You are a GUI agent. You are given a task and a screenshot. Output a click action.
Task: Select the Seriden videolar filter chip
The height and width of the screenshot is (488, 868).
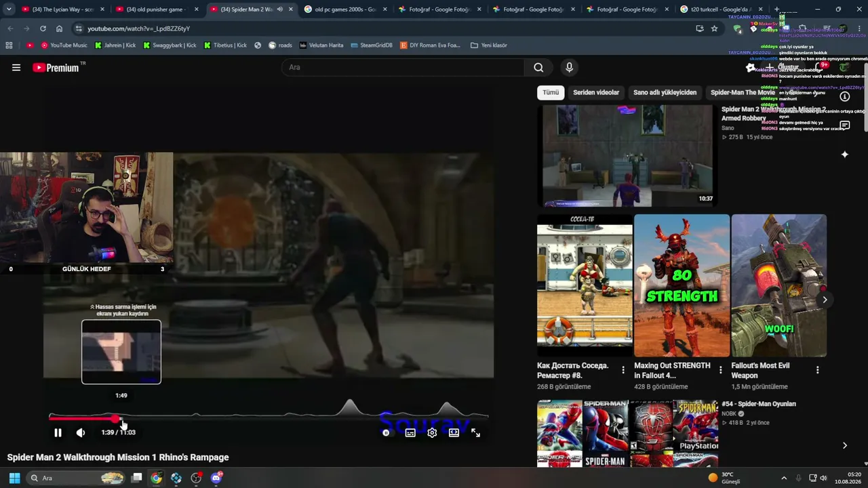click(x=596, y=92)
